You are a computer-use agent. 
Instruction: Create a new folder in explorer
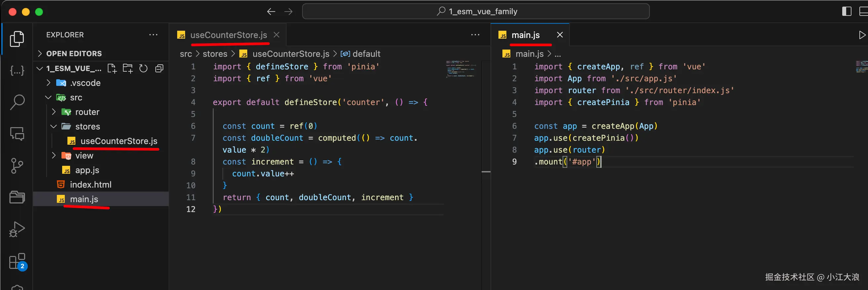(128, 69)
